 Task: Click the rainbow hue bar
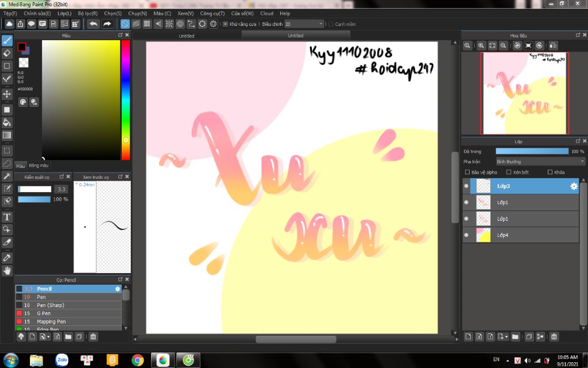click(126, 100)
